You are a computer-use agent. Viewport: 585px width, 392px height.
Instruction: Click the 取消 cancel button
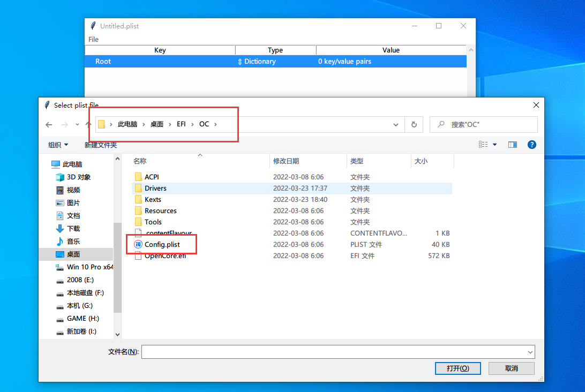[511, 368]
